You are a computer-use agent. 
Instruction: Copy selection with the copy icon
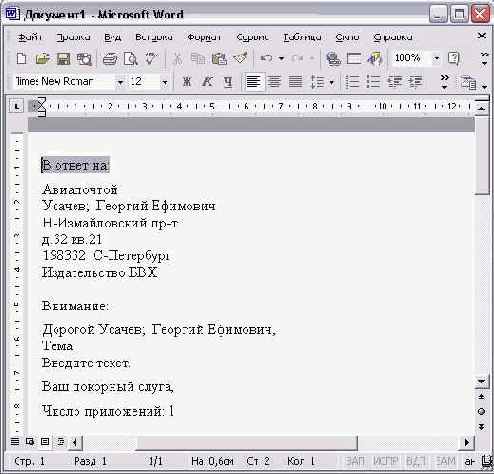198,59
